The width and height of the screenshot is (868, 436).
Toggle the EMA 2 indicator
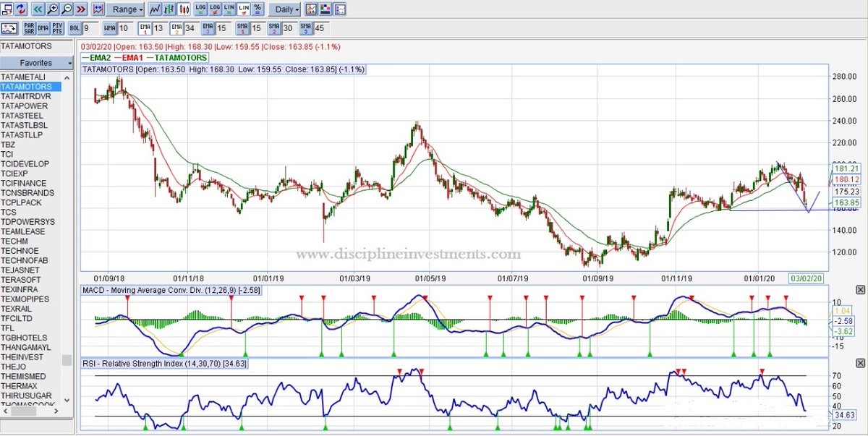tap(176, 28)
